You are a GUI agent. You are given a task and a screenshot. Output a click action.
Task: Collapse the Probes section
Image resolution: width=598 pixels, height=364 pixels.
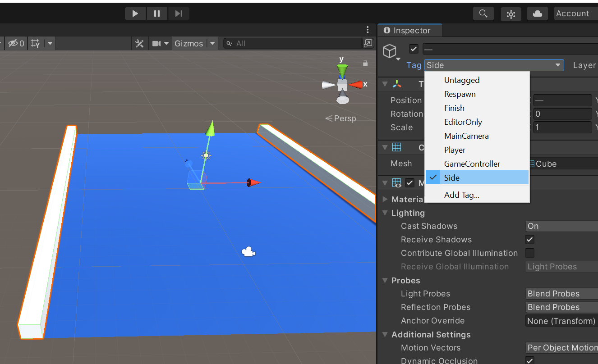click(385, 280)
